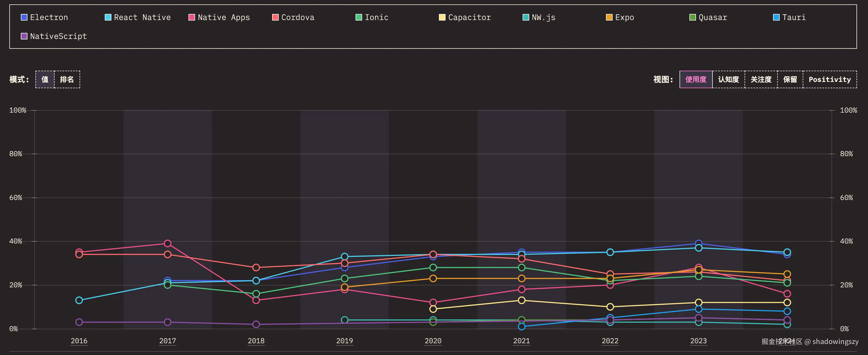This screenshot has height=355, width=868.
Task: Click the Cordova legend color square
Action: tap(275, 17)
